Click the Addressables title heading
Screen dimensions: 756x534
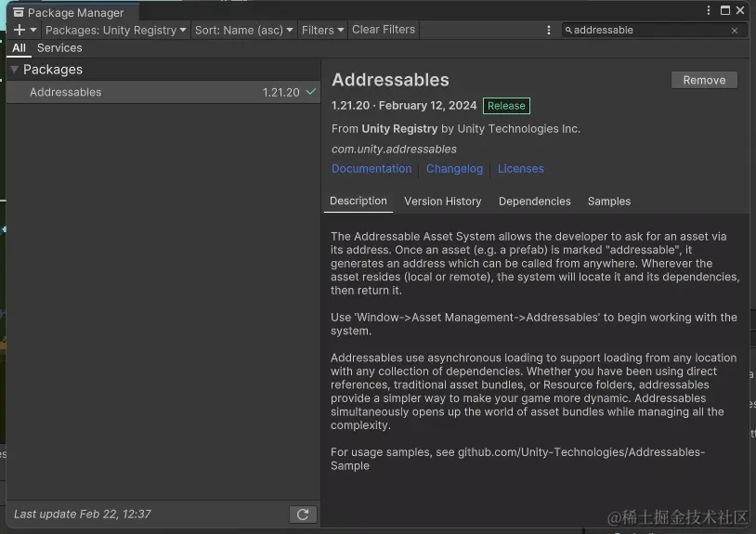pyautogui.click(x=390, y=80)
